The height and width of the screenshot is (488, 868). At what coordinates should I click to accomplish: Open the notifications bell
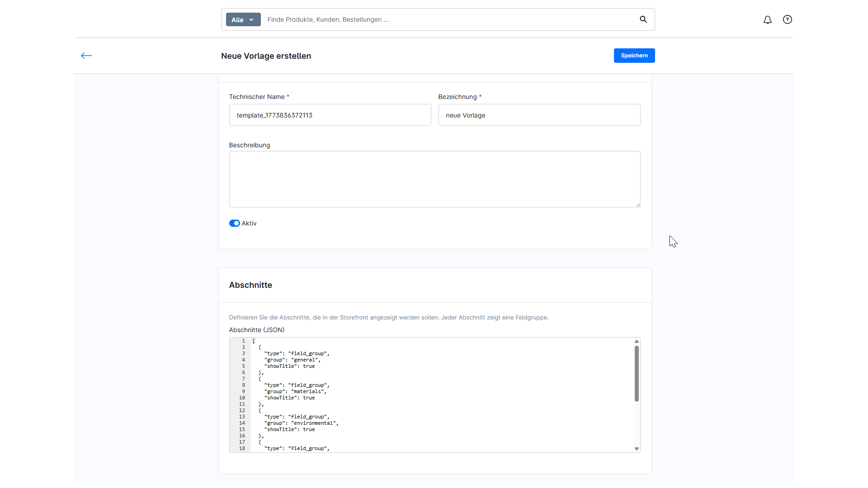point(768,20)
